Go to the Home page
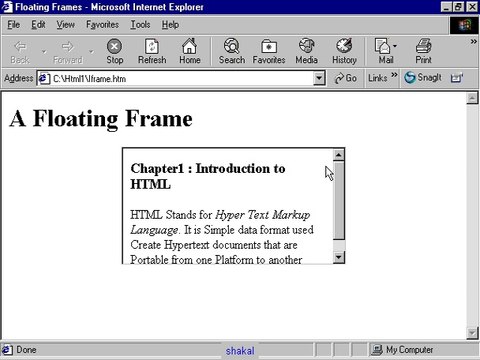The height and width of the screenshot is (360, 480). tap(190, 52)
